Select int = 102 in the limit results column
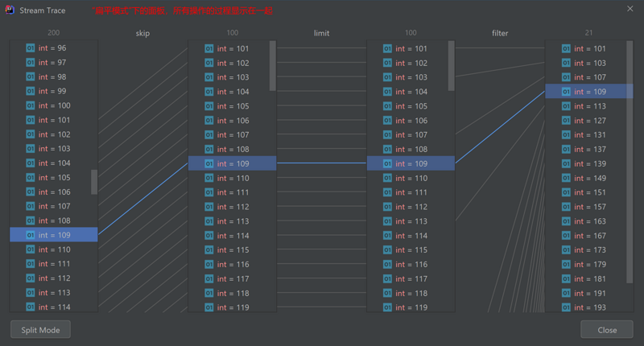 coord(411,63)
